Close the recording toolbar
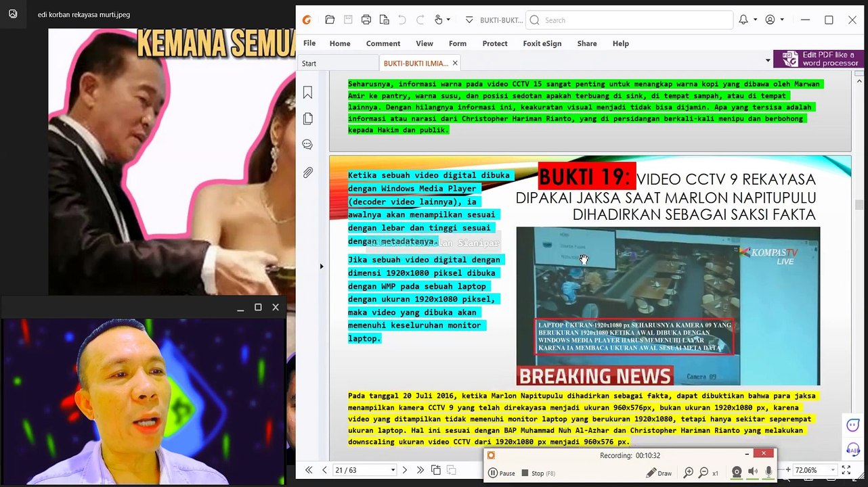This screenshot has height=487, width=868. 763,453
